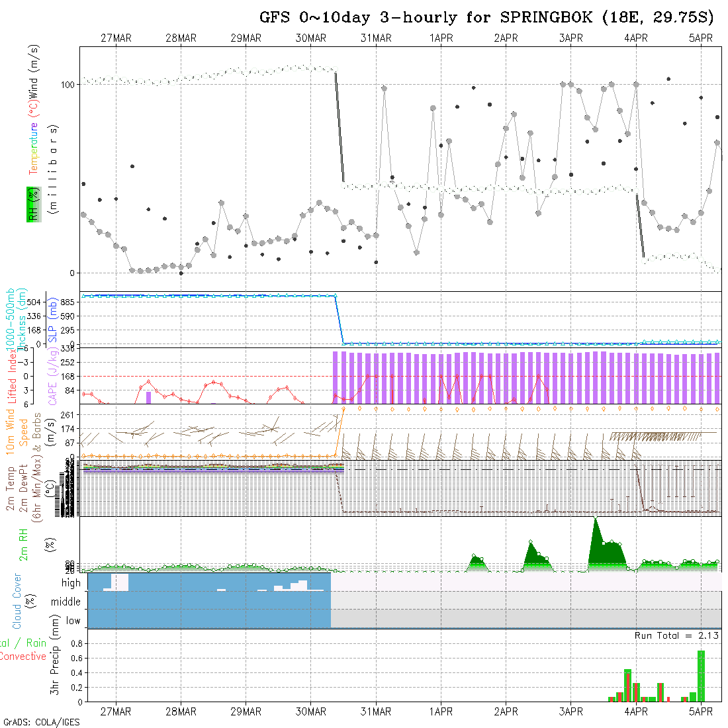Screen dimensions: 728x728
Task: Pick the 295 value on the SLP axis
Action: (68, 330)
